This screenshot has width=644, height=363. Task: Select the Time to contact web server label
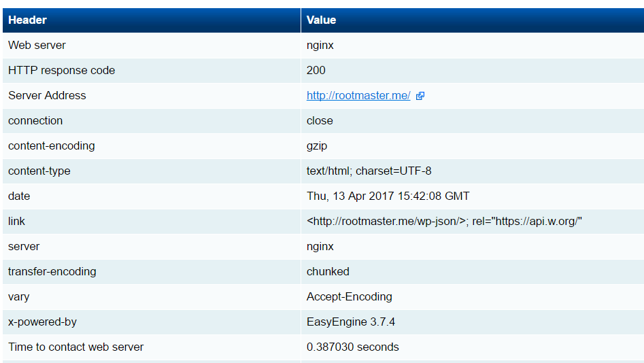pos(75,347)
